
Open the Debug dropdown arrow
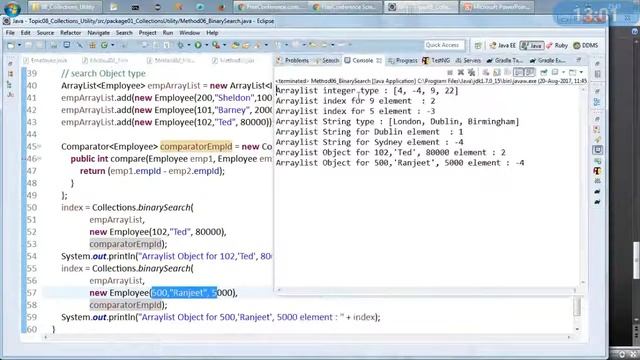pos(189,45)
